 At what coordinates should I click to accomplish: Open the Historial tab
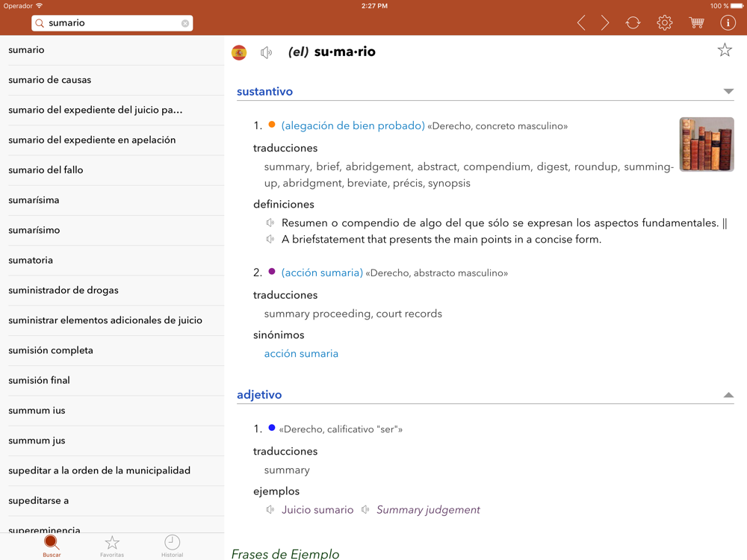point(172,546)
